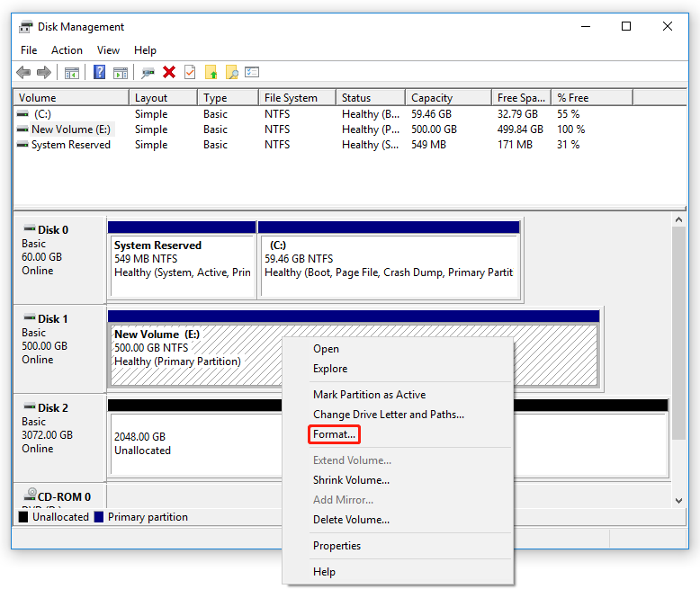Screen dimensions: 700x598
Task: Open the View menu
Action: coord(109,50)
